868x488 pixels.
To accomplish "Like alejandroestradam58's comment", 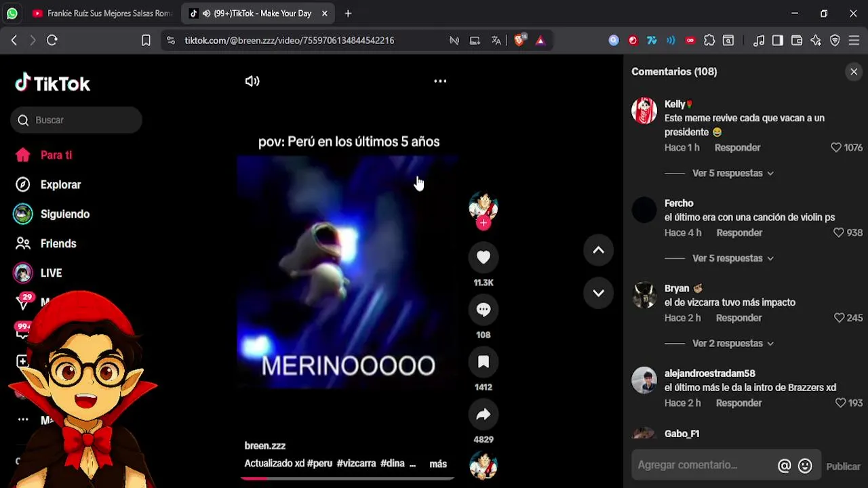I will click(x=840, y=403).
